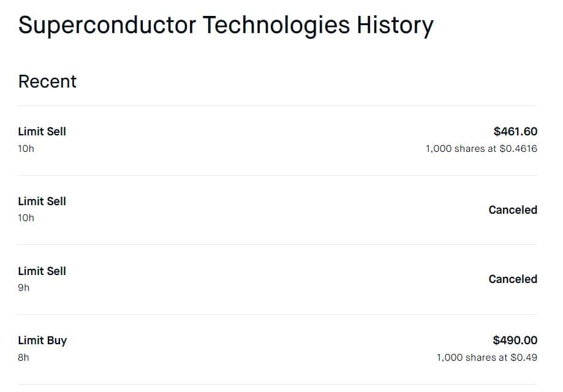
Task: Expand the canceled Limit Sell from 10h ago
Action: [42, 202]
